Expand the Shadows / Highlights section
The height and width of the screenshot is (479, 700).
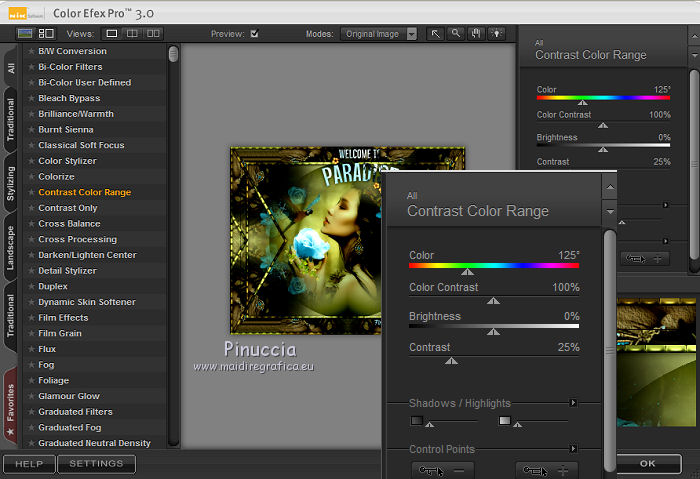[x=573, y=403]
